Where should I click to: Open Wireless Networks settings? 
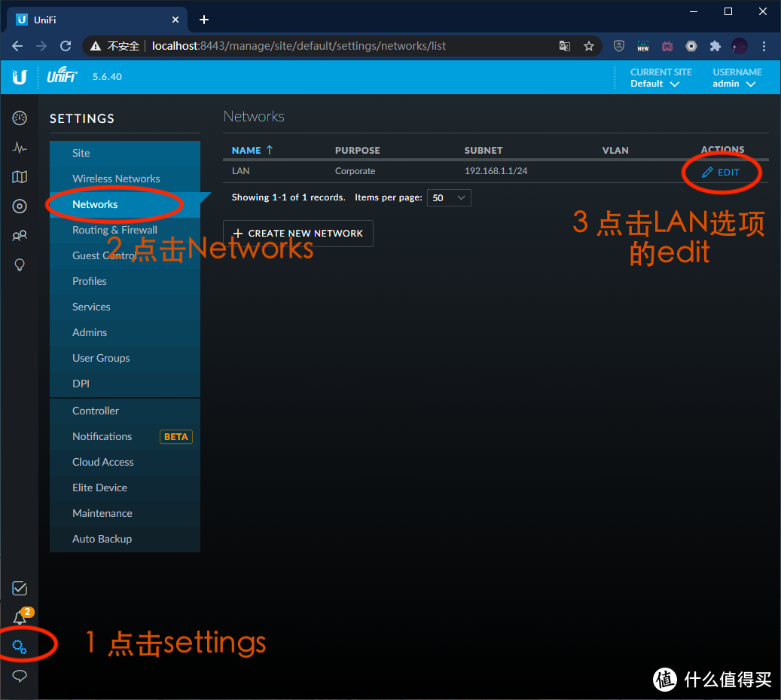click(125, 179)
